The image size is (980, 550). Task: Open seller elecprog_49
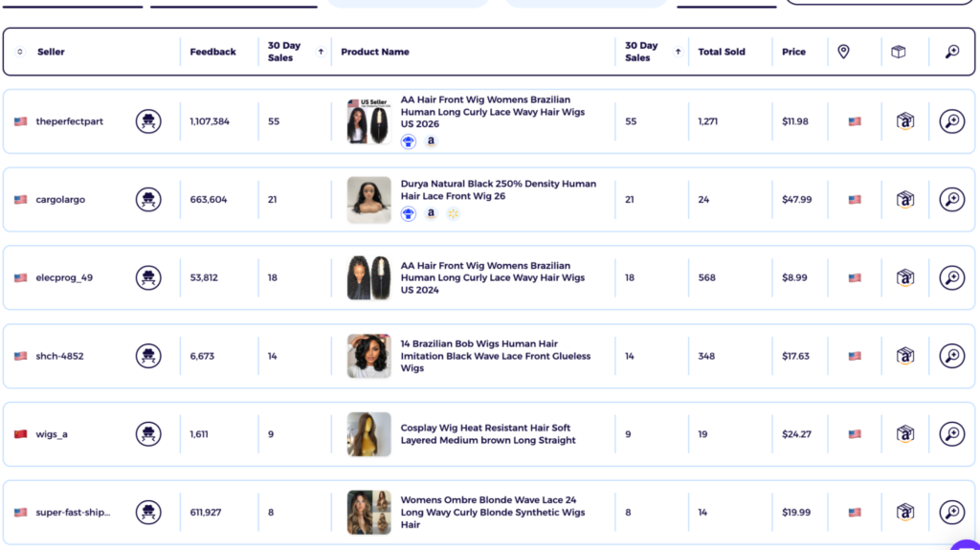point(64,277)
